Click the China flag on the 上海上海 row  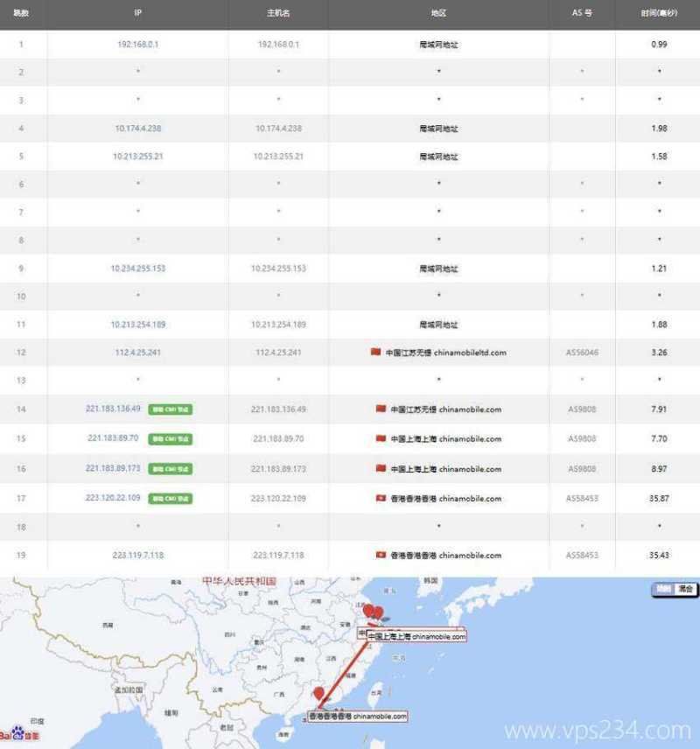(x=381, y=439)
